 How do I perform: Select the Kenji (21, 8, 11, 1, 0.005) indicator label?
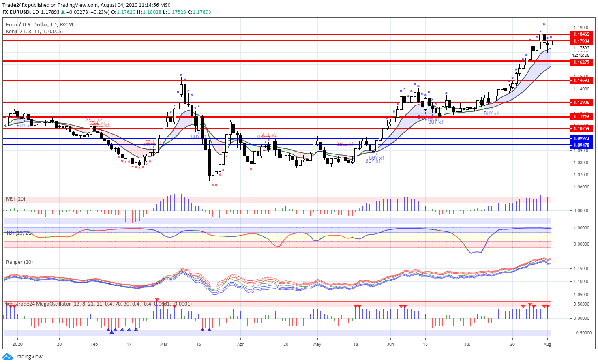[34, 31]
